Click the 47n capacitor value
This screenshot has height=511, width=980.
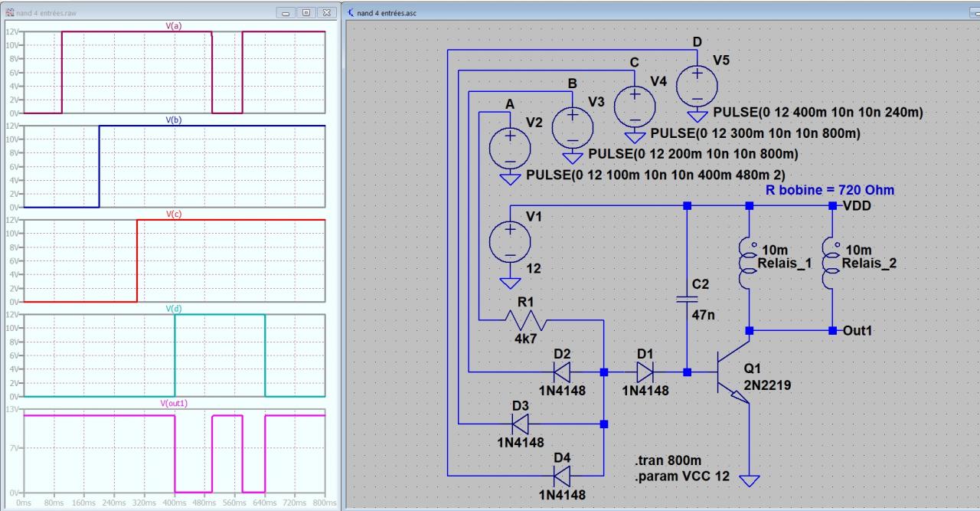coord(704,315)
